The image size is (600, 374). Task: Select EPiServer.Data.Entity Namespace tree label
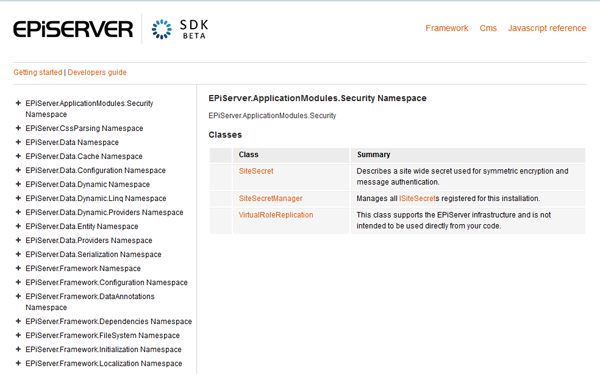tap(82, 227)
